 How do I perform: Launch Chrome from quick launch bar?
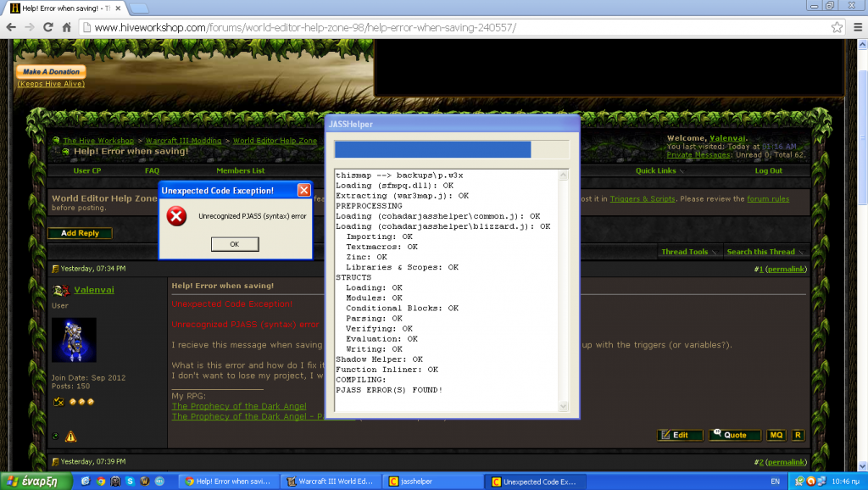[x=100, y=482]
